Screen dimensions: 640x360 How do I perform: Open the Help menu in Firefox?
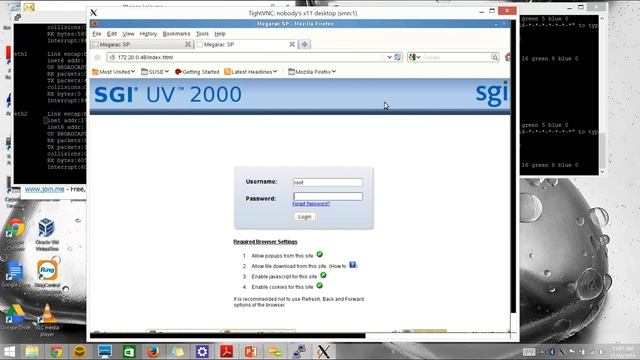pos(220,34)
